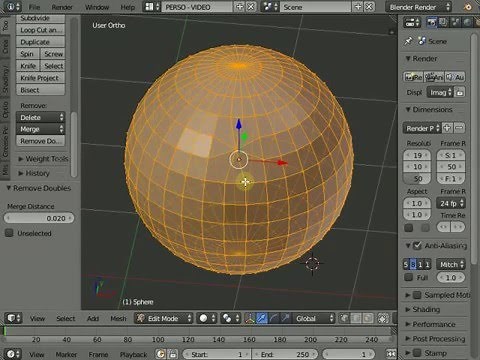This screenshot has height=360, width=480.
Task: Open Image Editor display dropdown
Action: [x=440, y=92]
